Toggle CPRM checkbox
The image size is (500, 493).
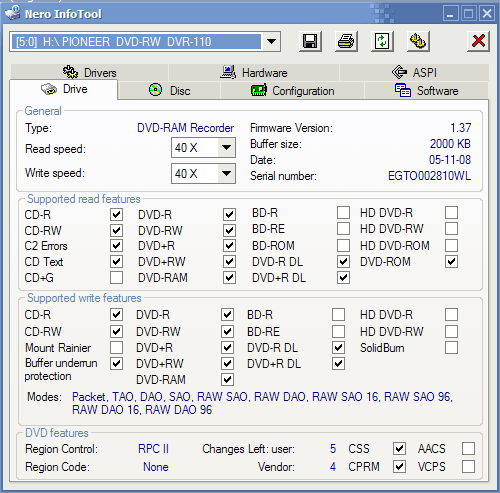click(x=399, y=467)
